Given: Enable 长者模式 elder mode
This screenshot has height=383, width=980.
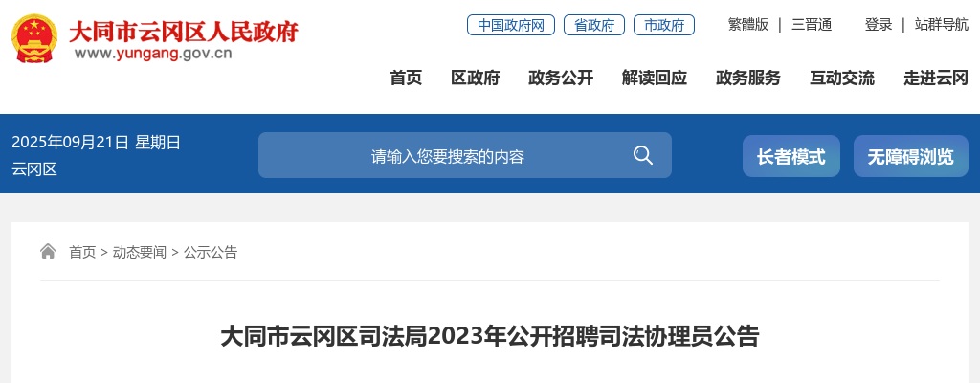Looking at the screenshot, I should [x=791, y=156].
